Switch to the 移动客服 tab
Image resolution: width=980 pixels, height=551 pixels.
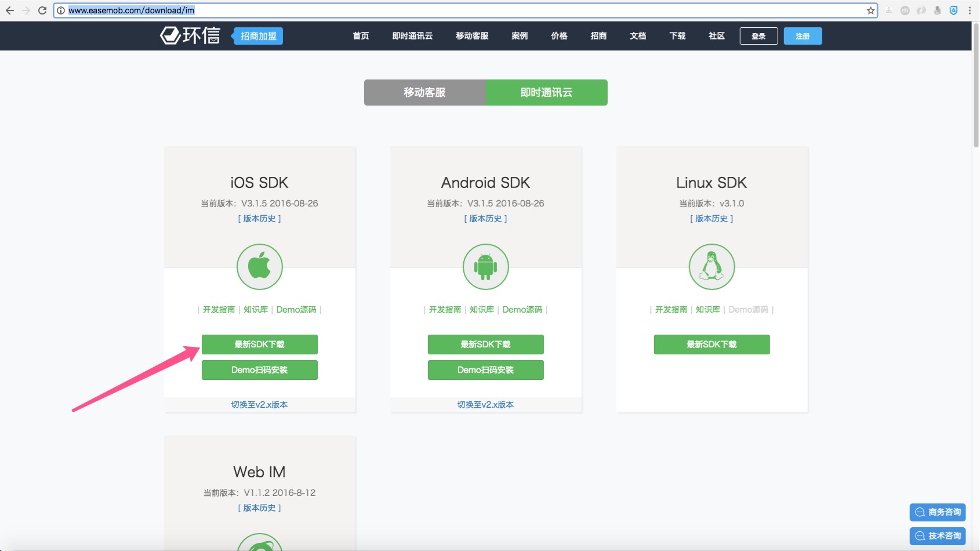[x=425, y=93]
